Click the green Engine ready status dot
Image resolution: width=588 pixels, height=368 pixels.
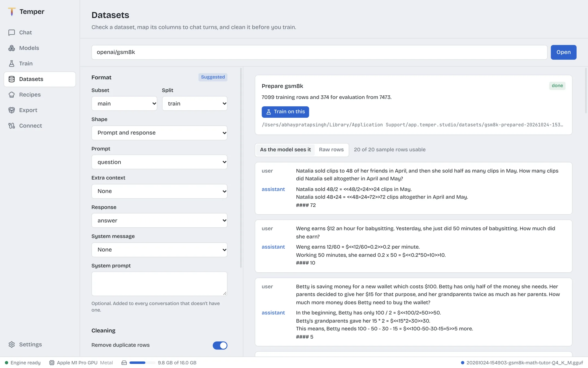pos(7,363)
